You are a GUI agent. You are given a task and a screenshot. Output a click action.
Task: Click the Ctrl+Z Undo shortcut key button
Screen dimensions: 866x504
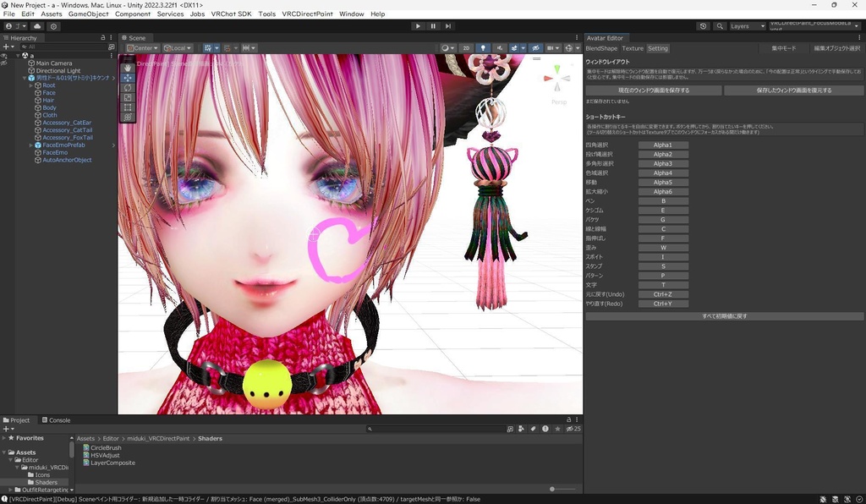[x=663, y=294]
